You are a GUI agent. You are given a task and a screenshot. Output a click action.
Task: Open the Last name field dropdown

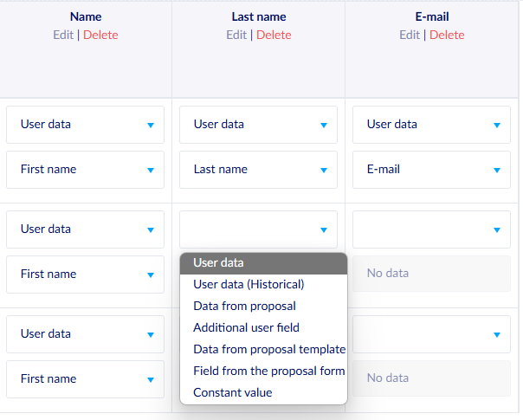(x=258, y=170)
